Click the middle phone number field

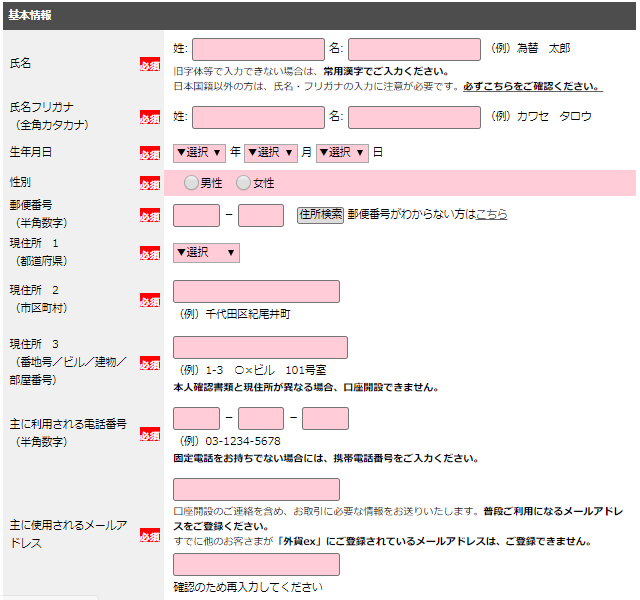[261, 418]
